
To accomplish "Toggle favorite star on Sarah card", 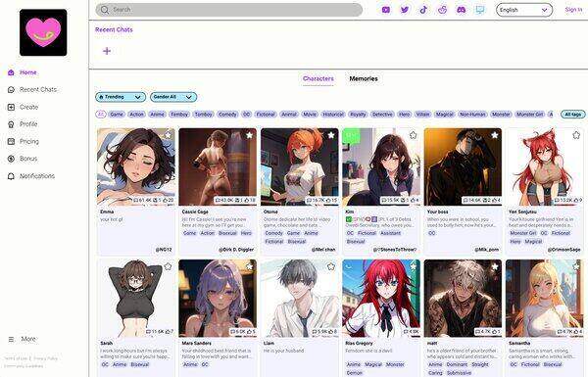I will click(x=168, y=266).
